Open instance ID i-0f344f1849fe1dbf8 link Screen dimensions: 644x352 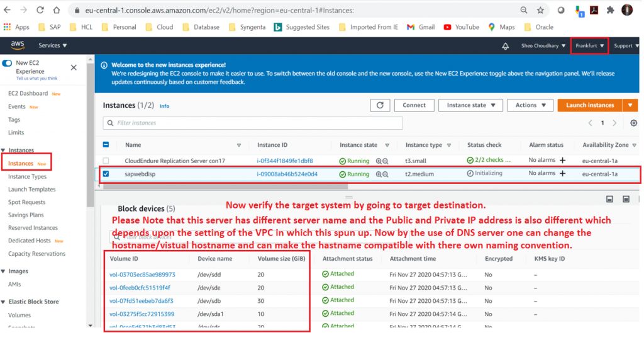point(285,161)
